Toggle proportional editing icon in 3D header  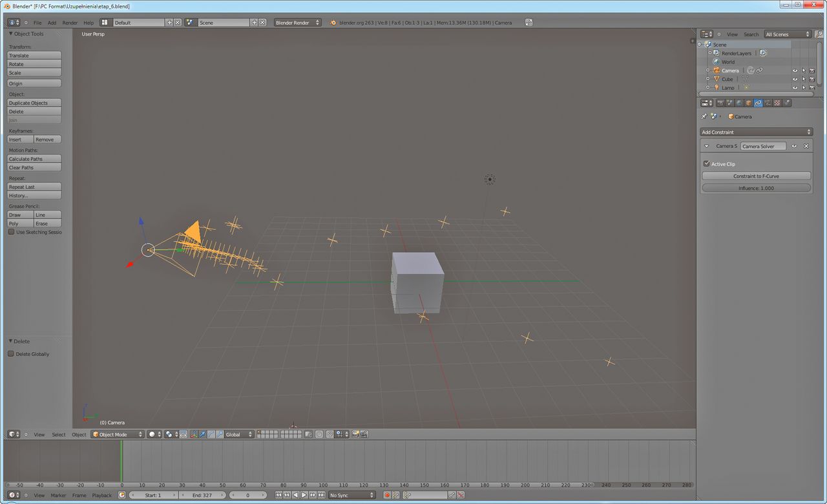pyautogui.click(x=319, y=434)
